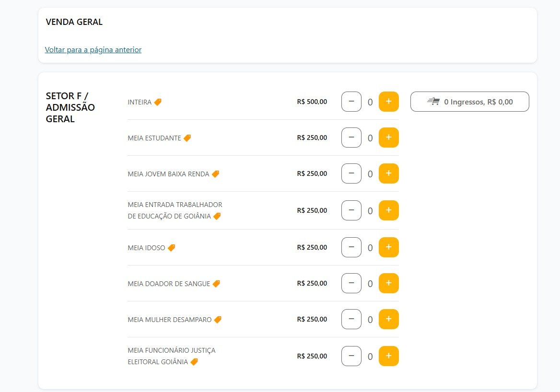560x392 pixels.
Task: Decrease the MEIA FUNCIONÁRIO JUSTIÇA ELEITORAL quantity
Action: (x=351, y=356)
